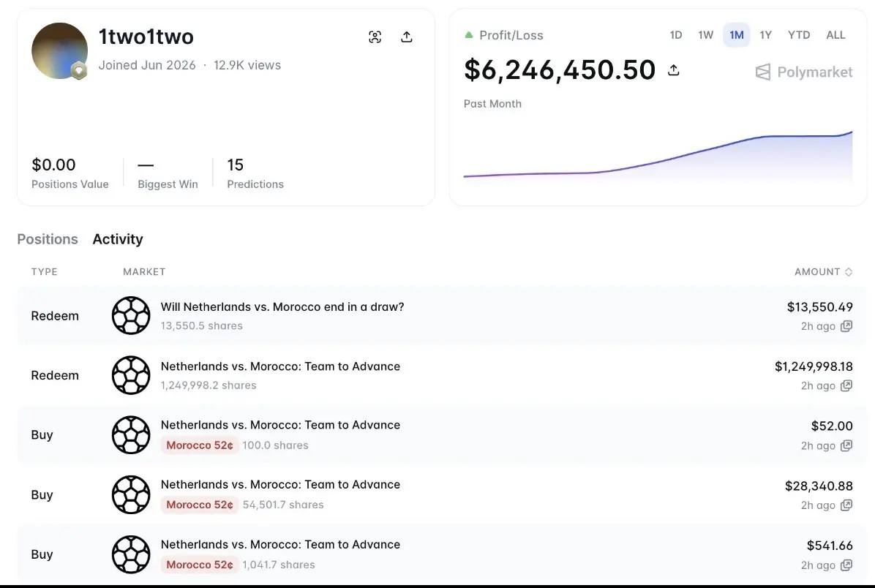Select the 1W time range
The width and height of the screenshot is (875, 588).
pyautogui.click(x=706, y=35)
